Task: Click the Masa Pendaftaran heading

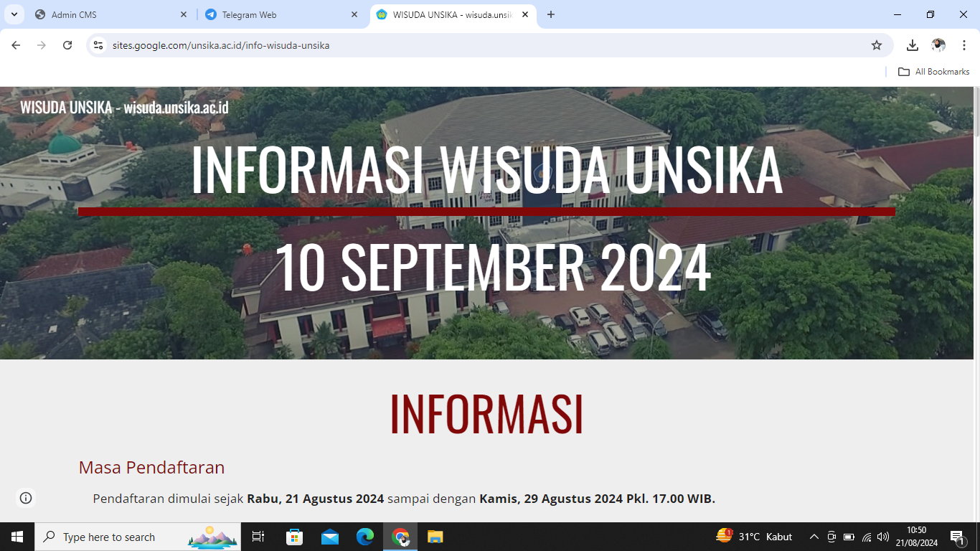Action: (151, 468)
